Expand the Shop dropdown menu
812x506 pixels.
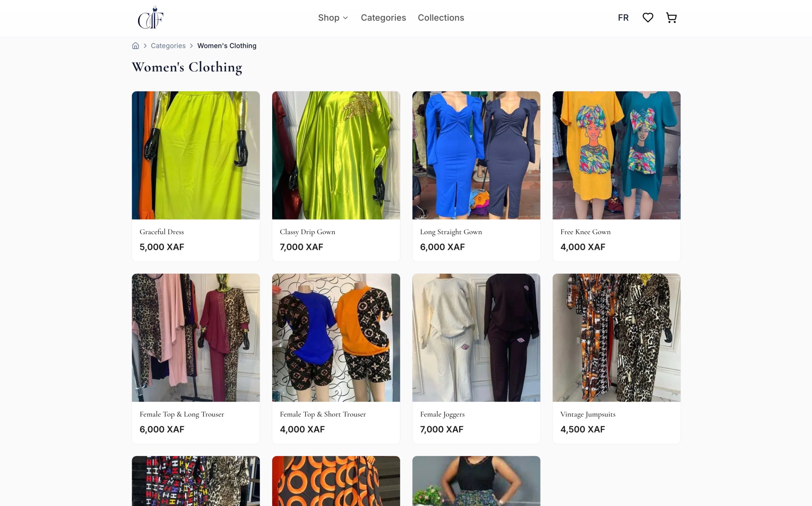332,18
